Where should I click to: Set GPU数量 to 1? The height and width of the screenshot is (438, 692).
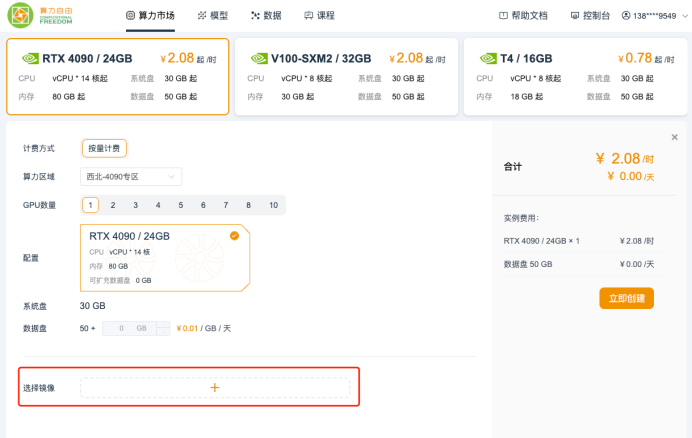(90, 205)
